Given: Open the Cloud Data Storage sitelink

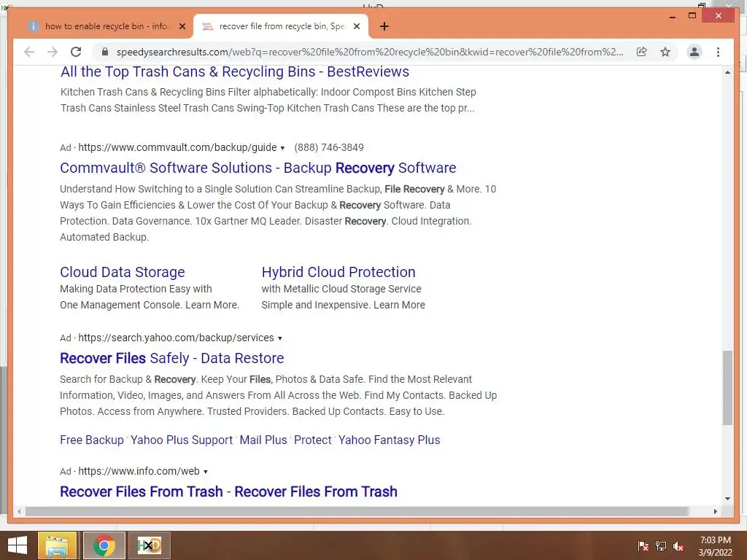Looking at the screenshot, I should click(123, 272).
